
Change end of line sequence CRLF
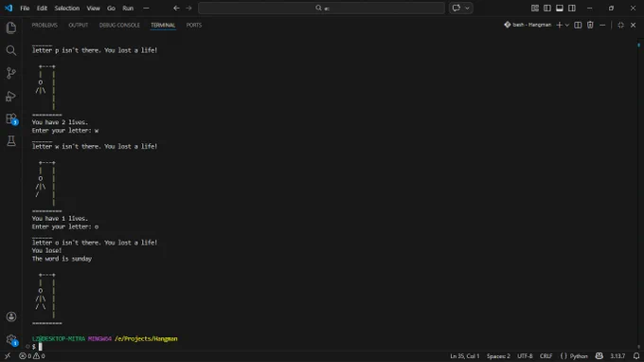click(x=546, y=356)
